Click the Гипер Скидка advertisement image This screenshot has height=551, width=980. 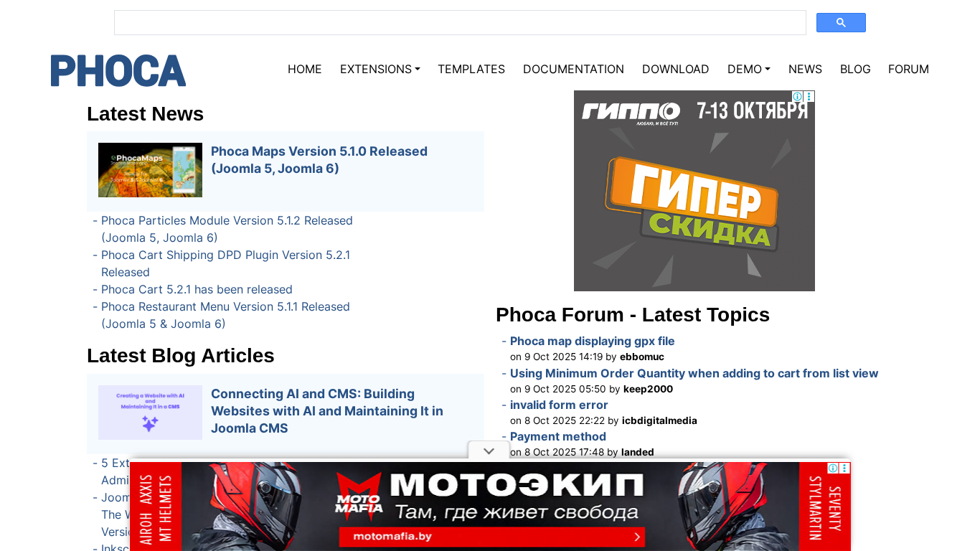pyautogui.click(x=694, y=191)
